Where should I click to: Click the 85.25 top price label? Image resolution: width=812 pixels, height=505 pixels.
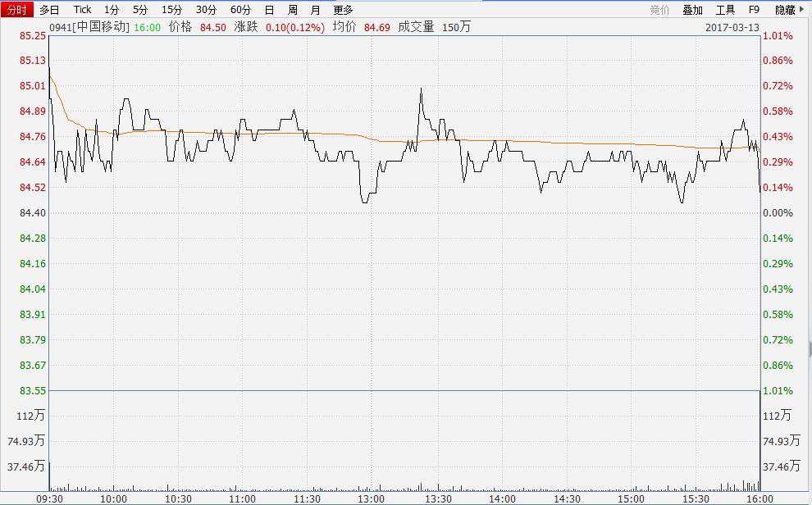[33, 36]
